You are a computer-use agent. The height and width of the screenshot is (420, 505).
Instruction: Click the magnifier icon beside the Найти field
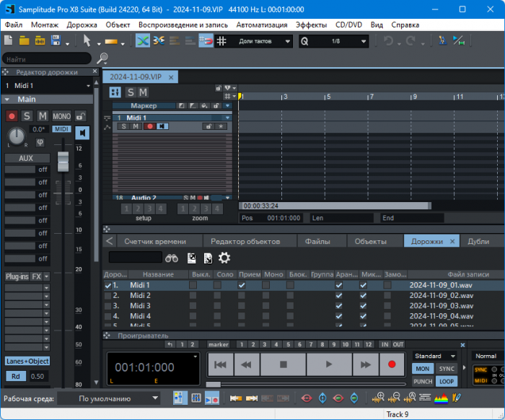(102, 58)
